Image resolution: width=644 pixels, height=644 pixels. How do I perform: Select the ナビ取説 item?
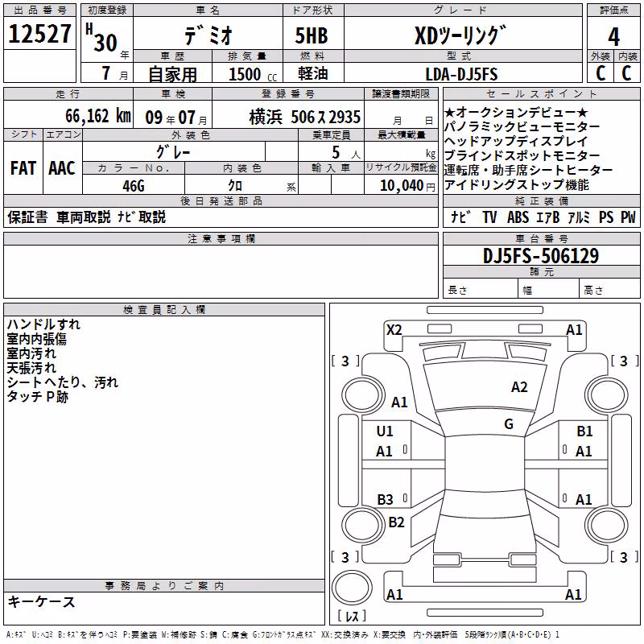tap(142, 217)
